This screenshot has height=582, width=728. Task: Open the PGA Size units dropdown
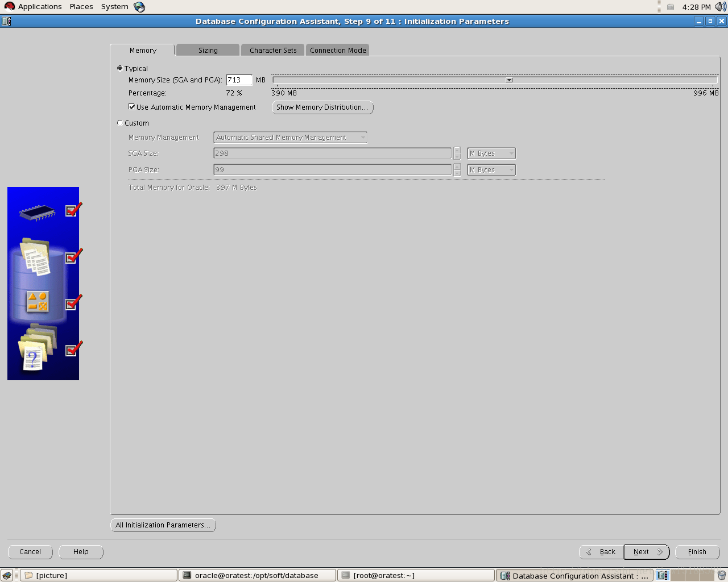(491, 170)
